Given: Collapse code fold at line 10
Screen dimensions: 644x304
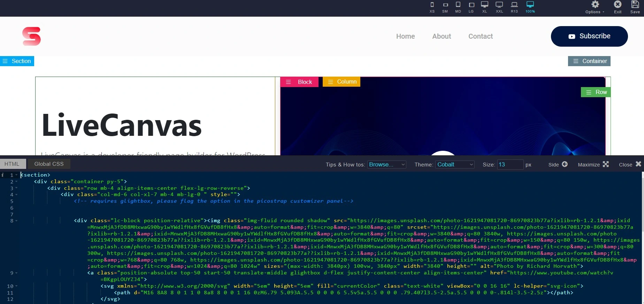Looking at the screenshot, I should tap(16, 286).
